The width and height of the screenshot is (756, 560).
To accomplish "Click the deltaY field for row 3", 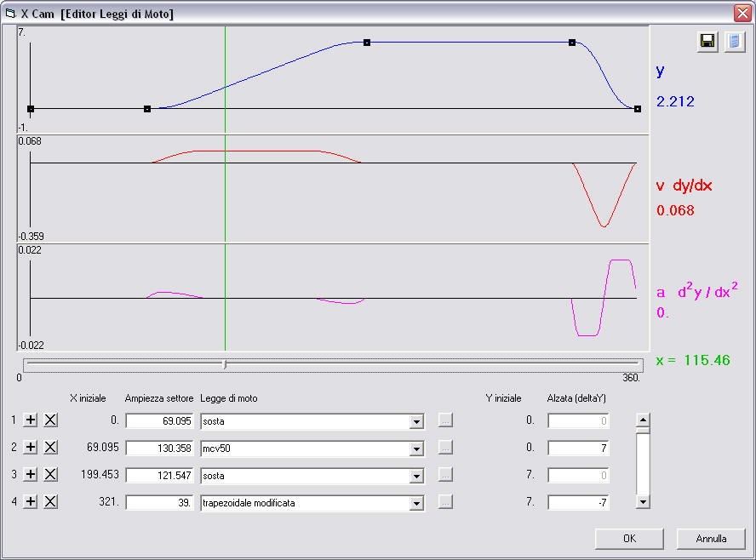I will coord(578,475).
